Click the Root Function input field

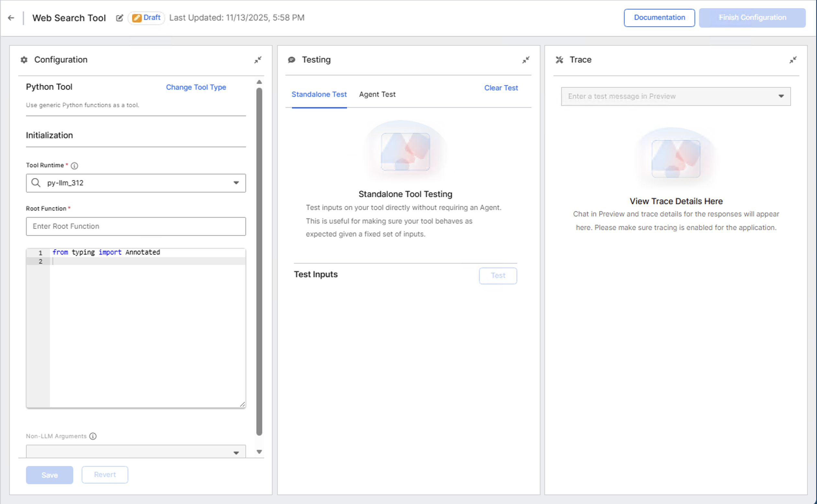[x=136, y=226]
